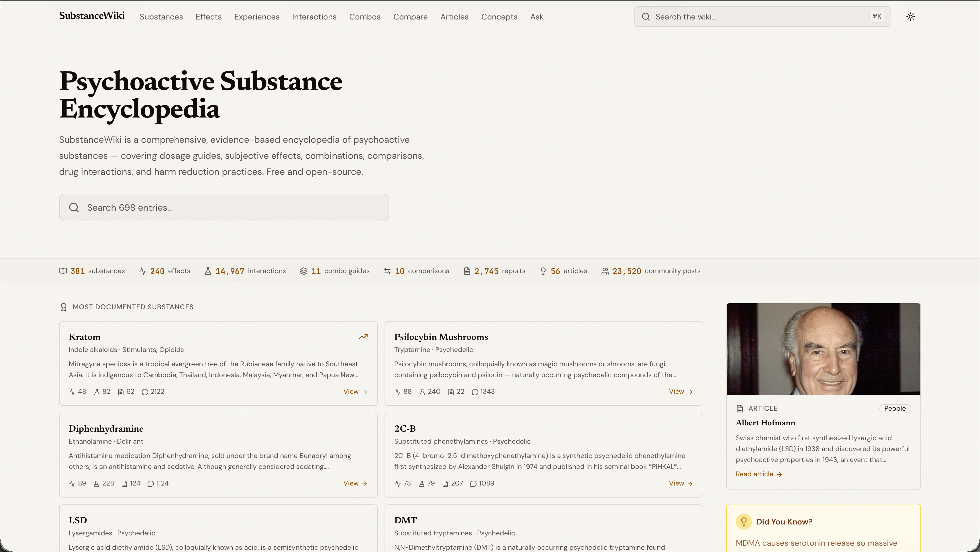Click the 23,520 community posts count
The width and height of the screenshot is (980, 552).
coord(627,271)
